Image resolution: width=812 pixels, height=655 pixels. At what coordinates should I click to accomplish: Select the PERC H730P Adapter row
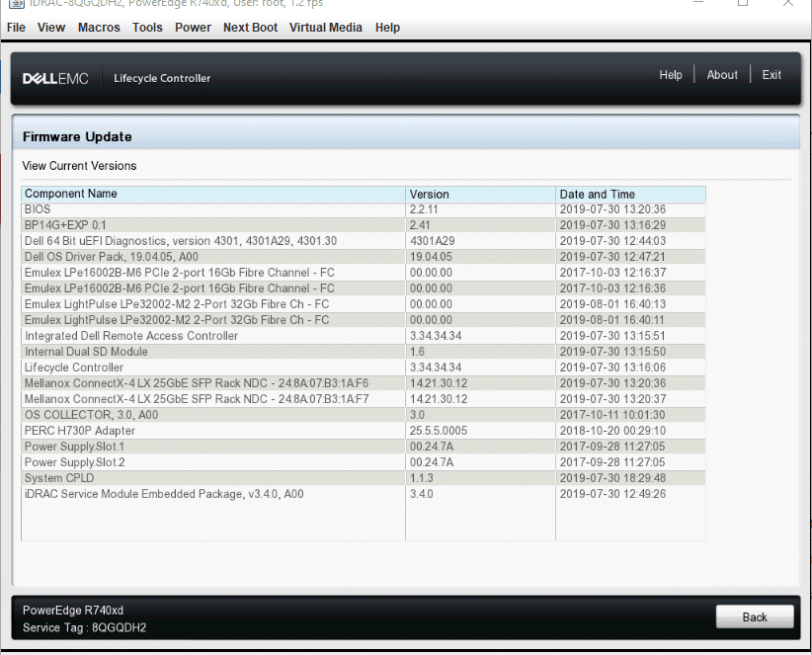coord(363,431)
